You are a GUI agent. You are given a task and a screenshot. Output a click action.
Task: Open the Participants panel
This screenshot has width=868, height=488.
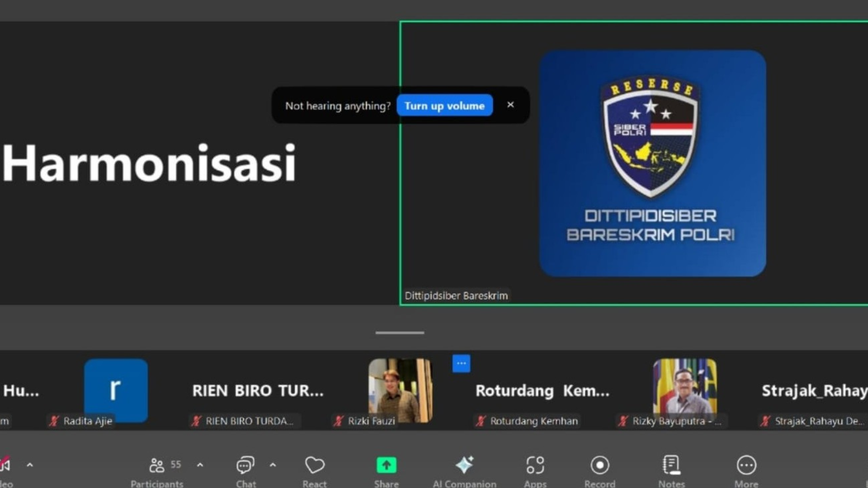(156, 471)
